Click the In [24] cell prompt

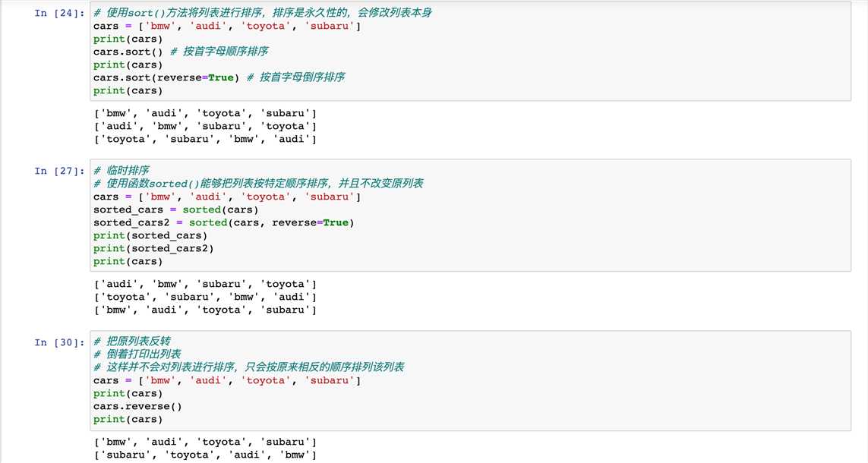pyautogui.click(x=60, y=14)
